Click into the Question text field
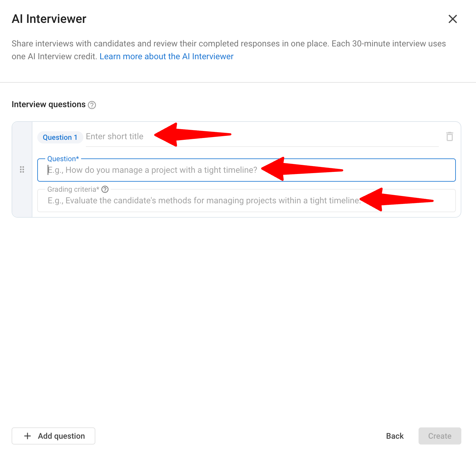 click(246, 170)
